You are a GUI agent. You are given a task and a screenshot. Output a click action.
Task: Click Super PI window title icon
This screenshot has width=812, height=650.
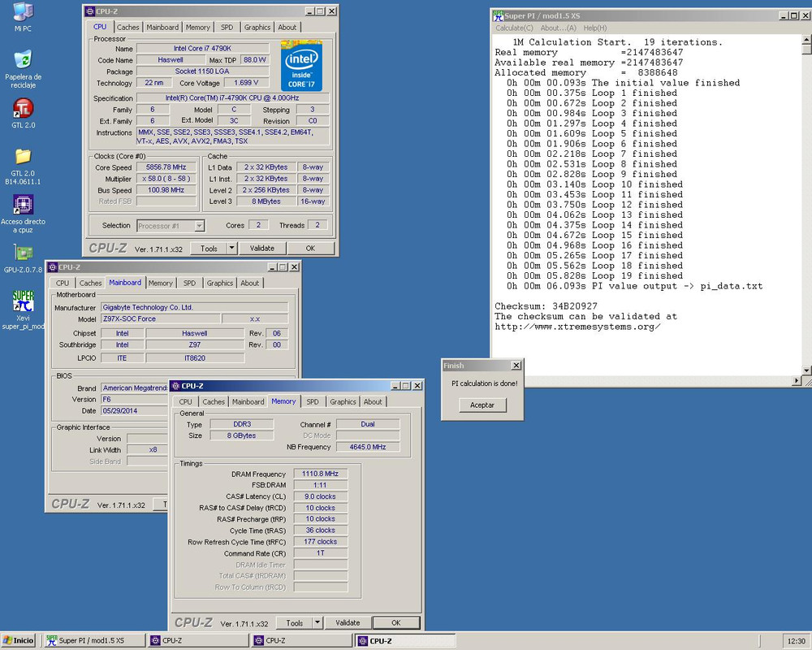coord(499,16)
